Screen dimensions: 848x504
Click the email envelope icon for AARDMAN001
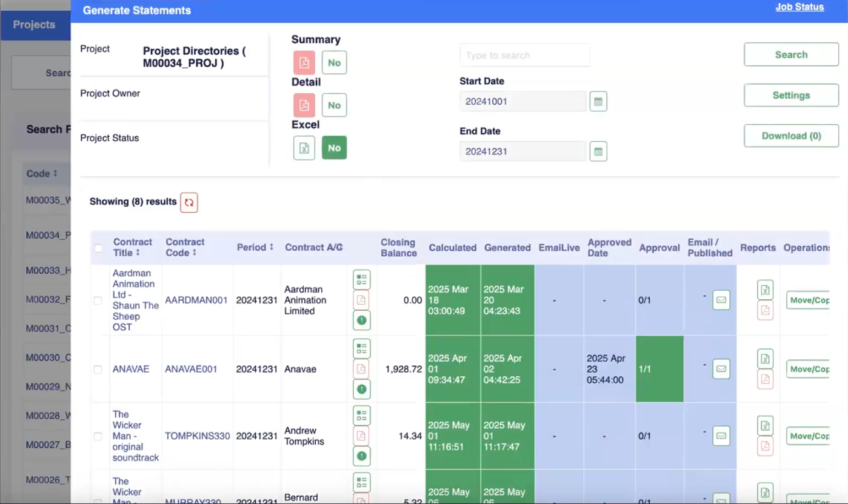[x=721, y=300]
